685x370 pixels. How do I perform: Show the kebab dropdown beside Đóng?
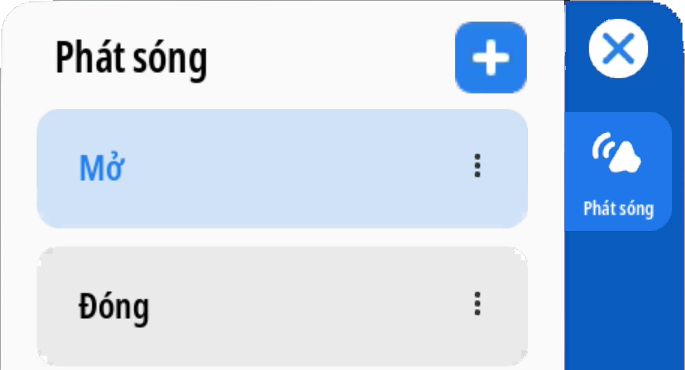477,304
